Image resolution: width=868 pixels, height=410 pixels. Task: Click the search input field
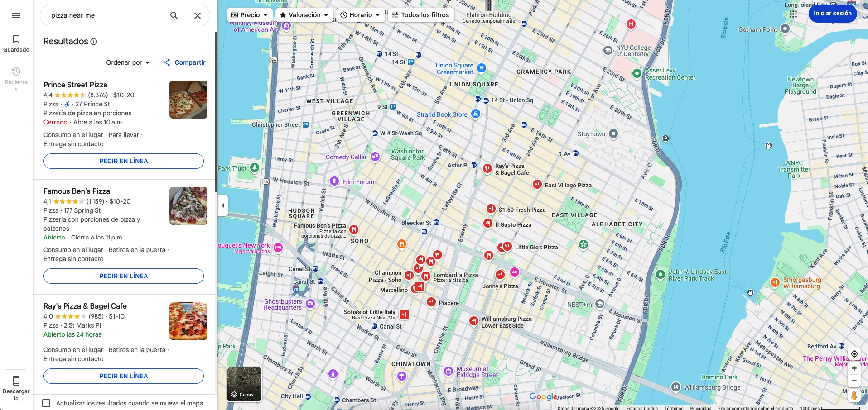107,15
